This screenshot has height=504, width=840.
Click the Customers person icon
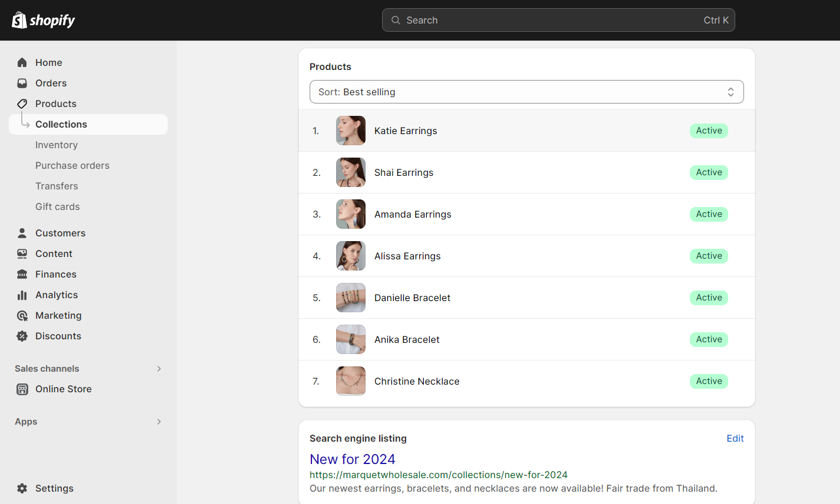(x=22, y=233)
